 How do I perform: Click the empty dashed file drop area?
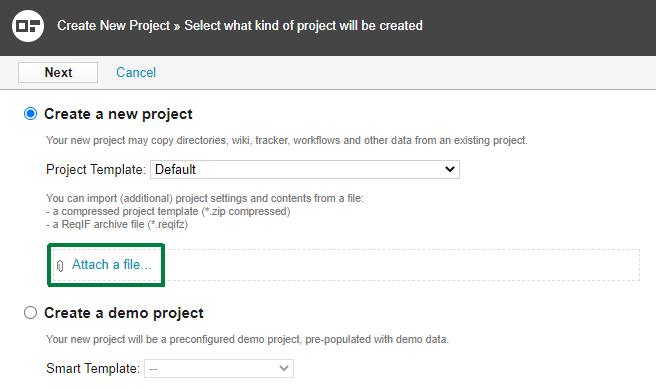402,265
